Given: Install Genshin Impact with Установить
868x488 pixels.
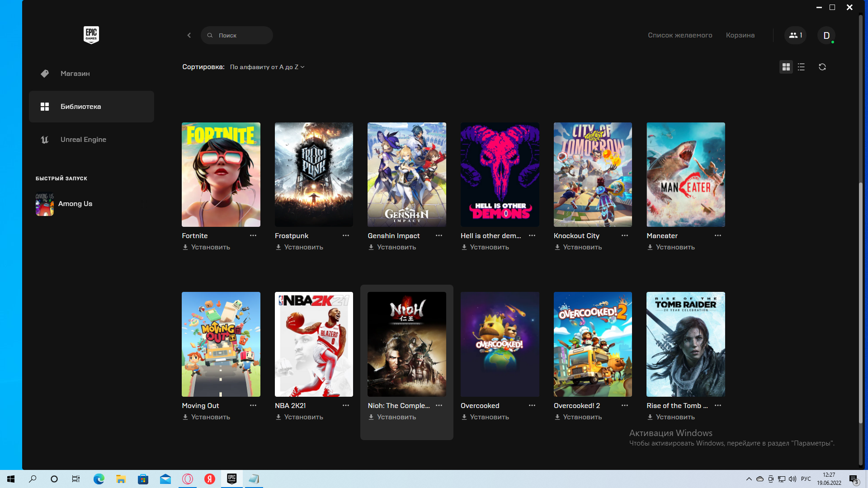Looking at the screenshot, I should 392,247.
